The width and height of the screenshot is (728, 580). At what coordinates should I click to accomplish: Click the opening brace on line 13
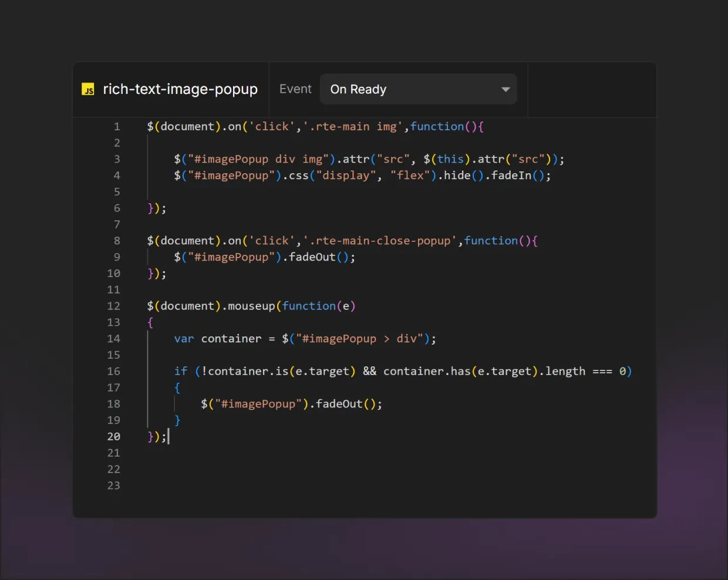[150, 322]
